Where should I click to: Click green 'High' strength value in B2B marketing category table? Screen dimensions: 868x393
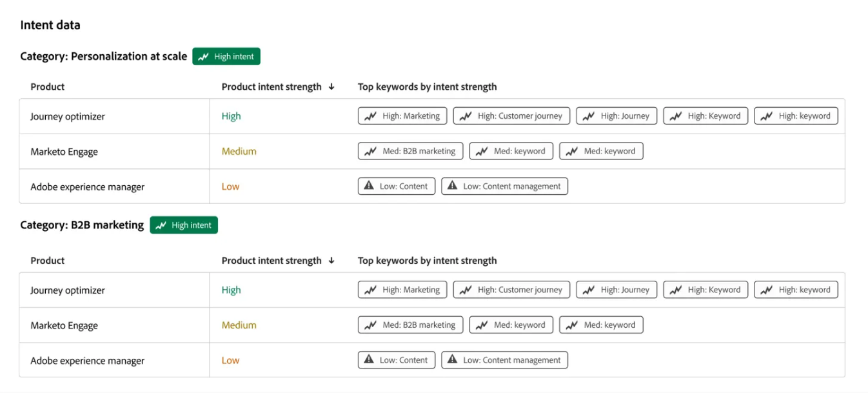(231, 290)
